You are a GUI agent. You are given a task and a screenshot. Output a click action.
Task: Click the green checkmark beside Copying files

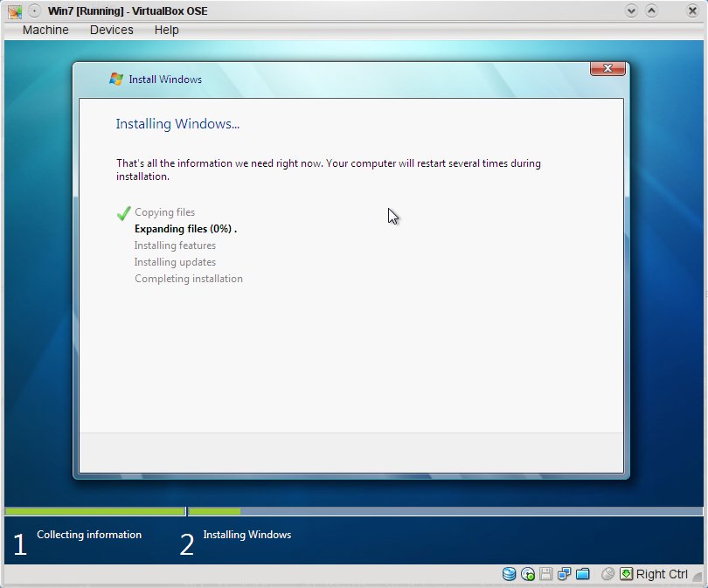124,213
